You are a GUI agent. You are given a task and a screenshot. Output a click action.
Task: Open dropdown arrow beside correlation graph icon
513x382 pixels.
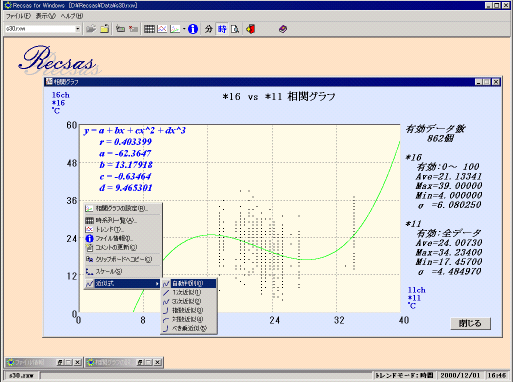(x=184, y=29)
